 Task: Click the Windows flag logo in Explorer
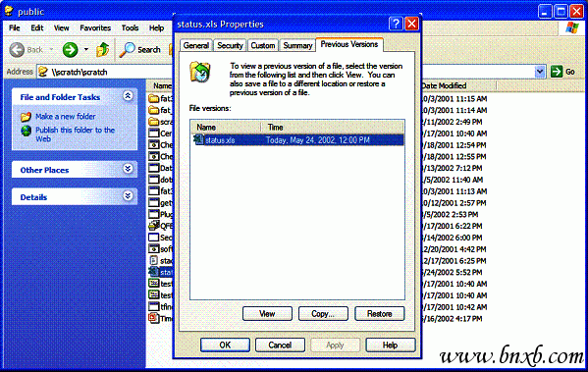pos(572,27)
